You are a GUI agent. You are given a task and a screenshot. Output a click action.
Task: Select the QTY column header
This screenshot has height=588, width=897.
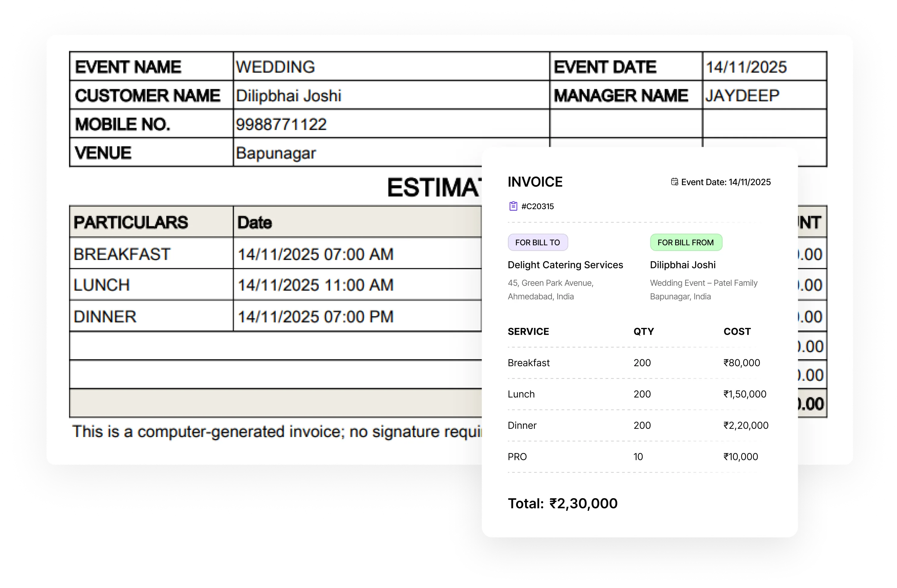point(643,331)
